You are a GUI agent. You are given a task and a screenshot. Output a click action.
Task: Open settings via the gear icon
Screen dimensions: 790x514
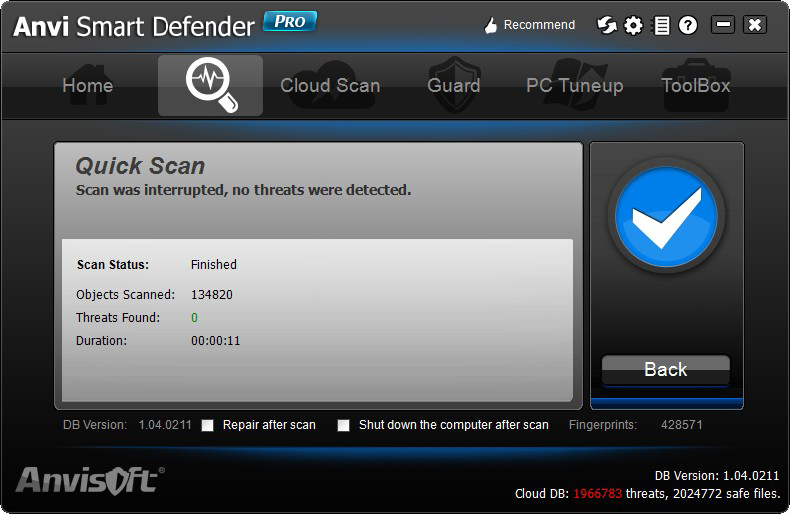click(x=633, y=25)
